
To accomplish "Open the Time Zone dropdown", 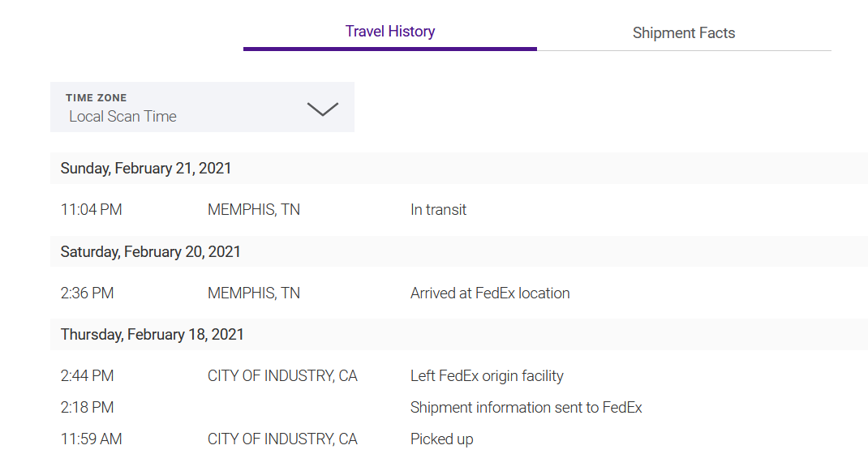I will pyautogui.click(x=202, y=106).
